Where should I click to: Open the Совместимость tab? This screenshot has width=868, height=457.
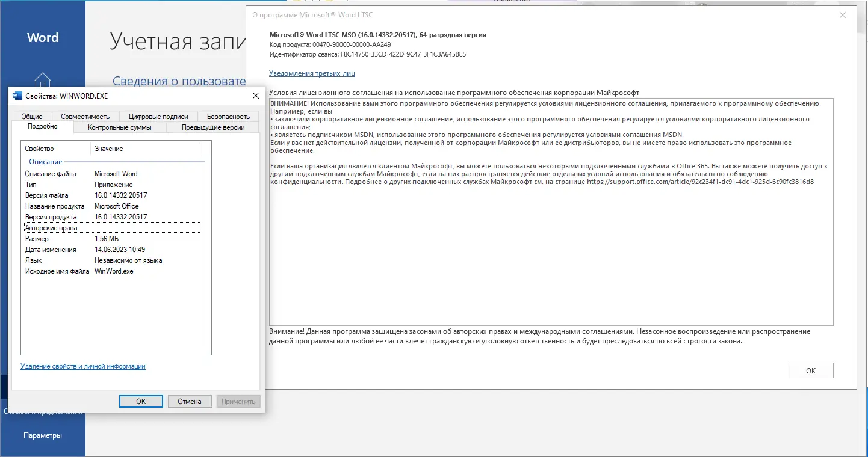[85, 117]
